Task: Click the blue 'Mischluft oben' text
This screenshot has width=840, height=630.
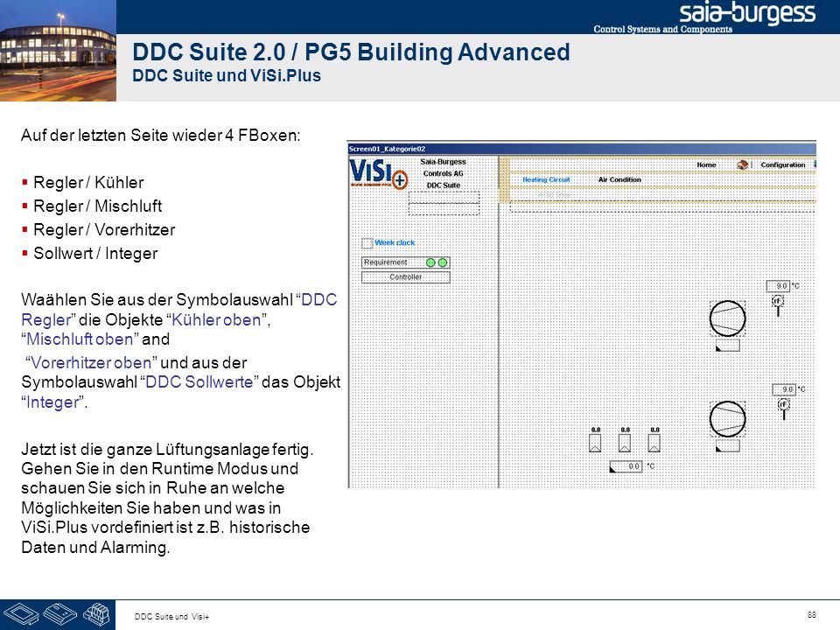Action: click(80, 339)
